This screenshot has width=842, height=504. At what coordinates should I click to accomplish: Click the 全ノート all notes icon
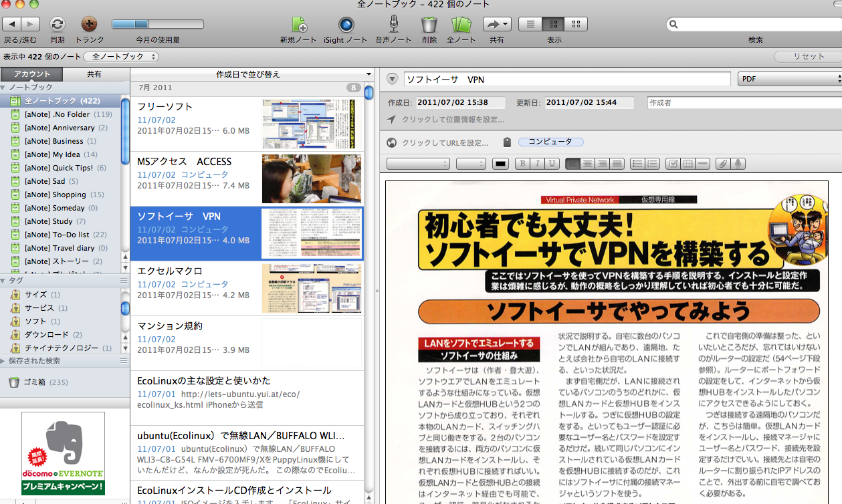(461, 25)
